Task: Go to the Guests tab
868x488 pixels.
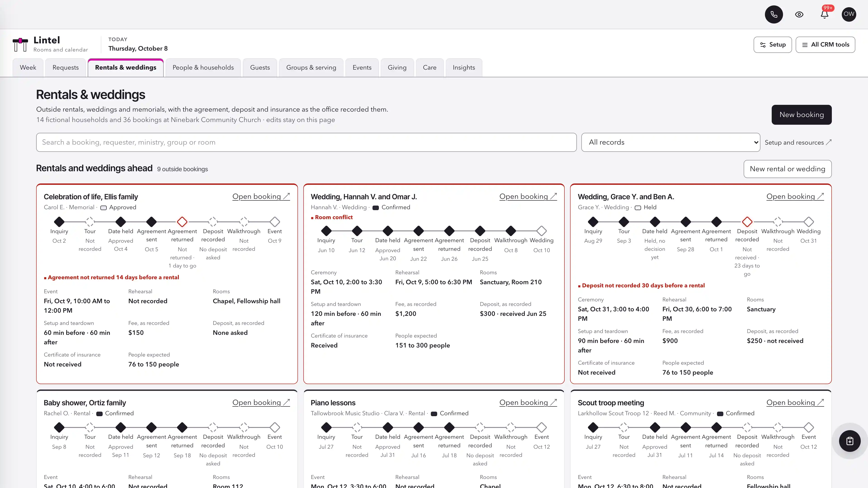Action: click(260, 67)
